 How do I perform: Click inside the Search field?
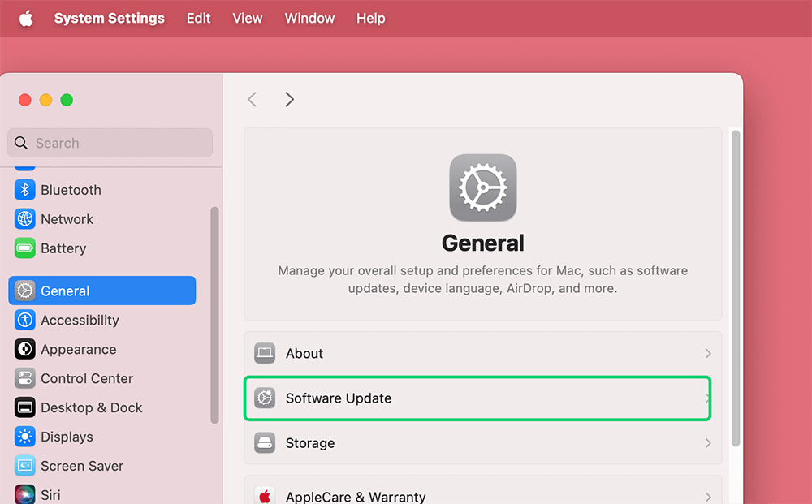pyautogui.click(x=110, y=143)
